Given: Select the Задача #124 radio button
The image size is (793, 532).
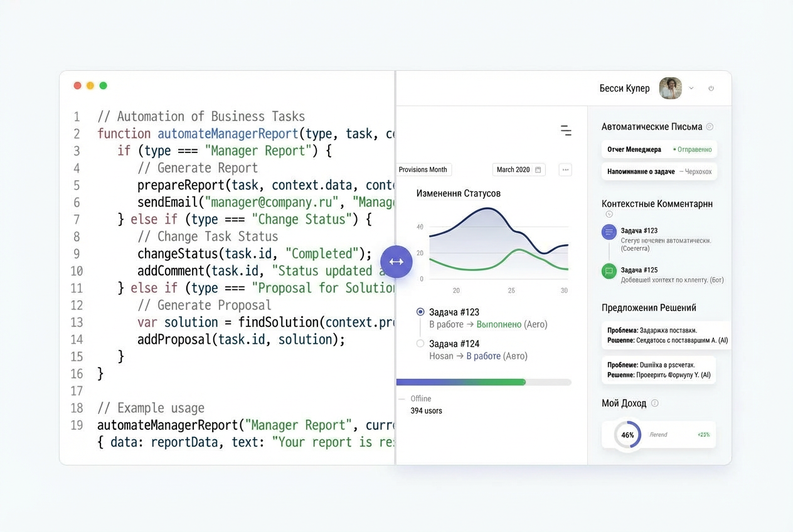Looking at the screenshot, I should [420, 343].
